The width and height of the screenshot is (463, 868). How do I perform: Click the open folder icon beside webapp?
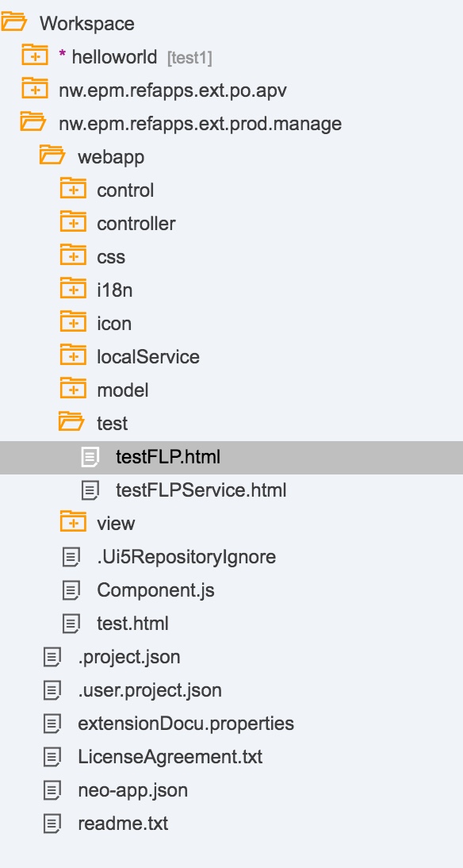[x=51, y=156]
